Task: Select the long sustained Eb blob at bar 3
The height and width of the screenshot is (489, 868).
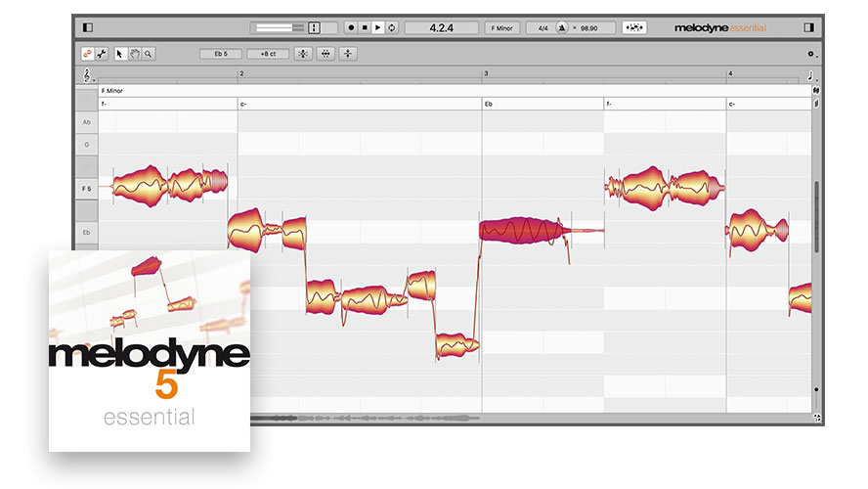Action: point(523,231)
